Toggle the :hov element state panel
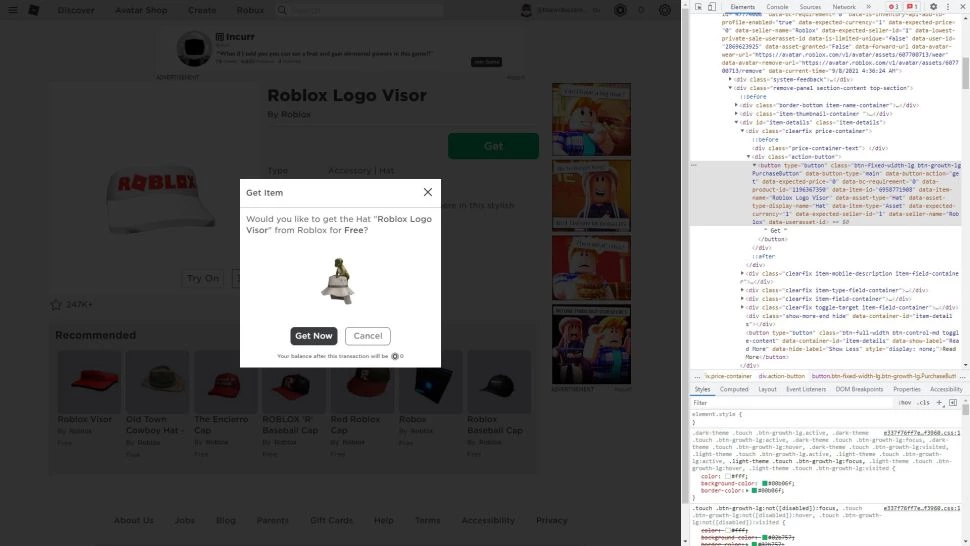This screenshot has width=970, height=546. [904, 402]
